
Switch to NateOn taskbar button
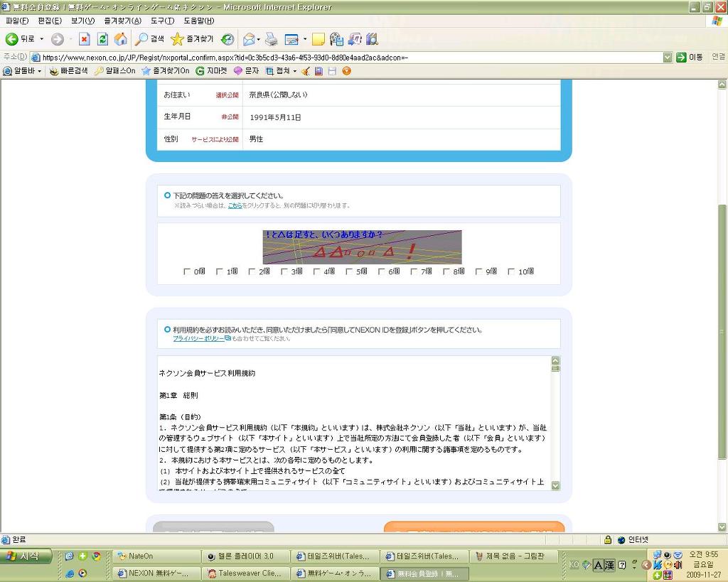156,556
